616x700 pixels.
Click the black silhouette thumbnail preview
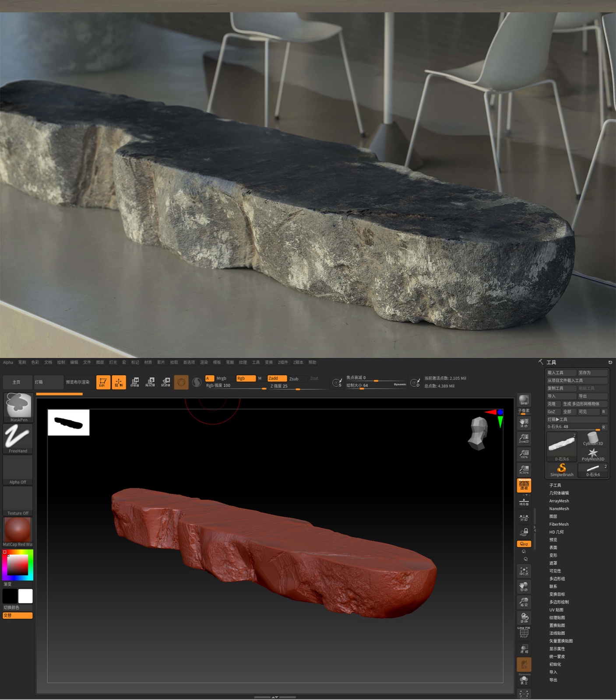[68, 423]
